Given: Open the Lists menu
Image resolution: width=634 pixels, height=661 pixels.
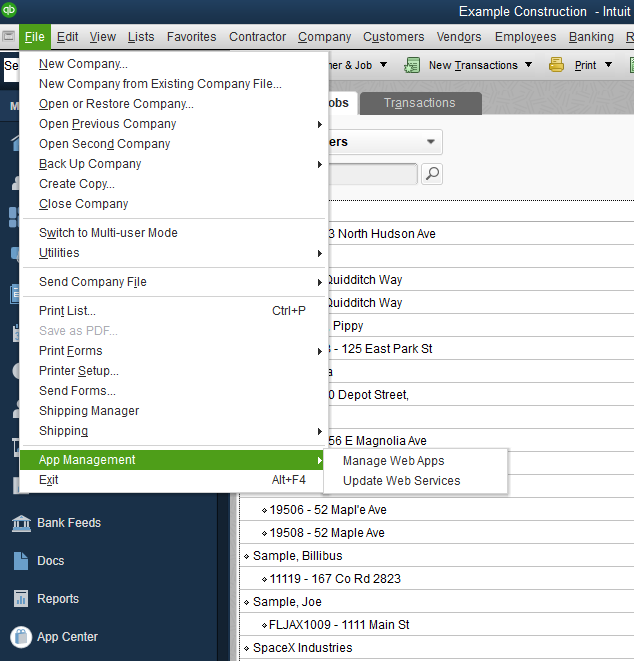Looking at the screenshot, I should [141, 37].
